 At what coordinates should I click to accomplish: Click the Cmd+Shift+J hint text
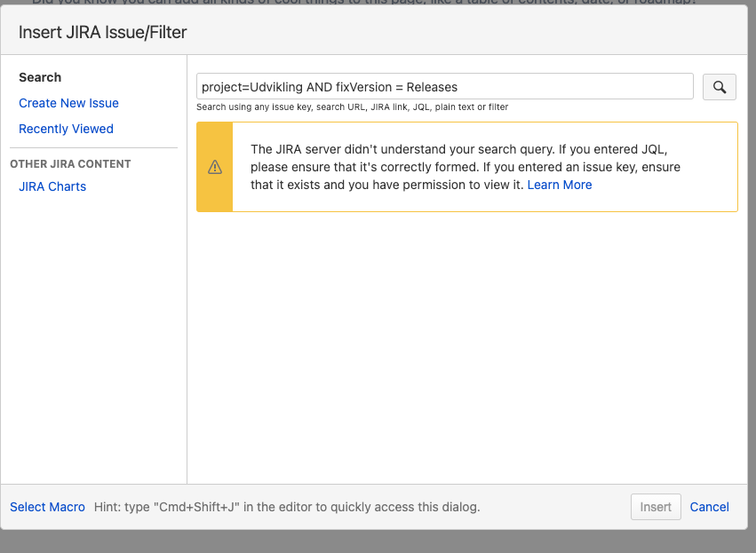(287, 507)
